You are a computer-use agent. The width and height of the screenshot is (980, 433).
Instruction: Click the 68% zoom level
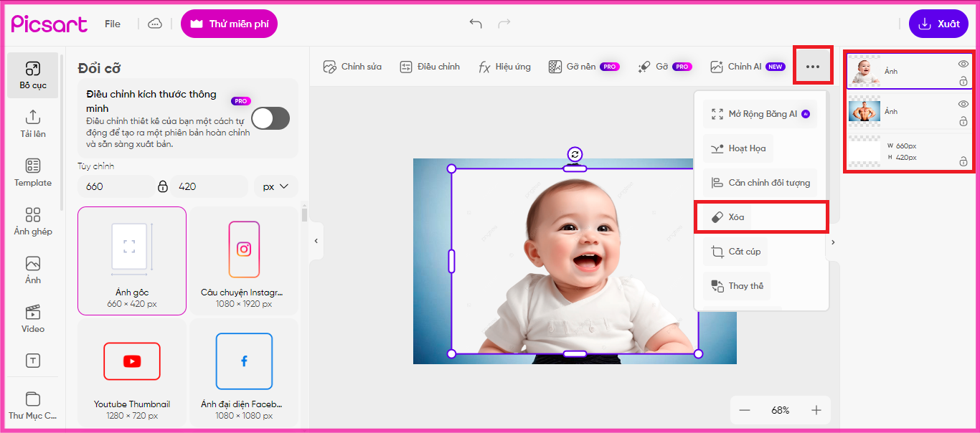click(781, 410)
